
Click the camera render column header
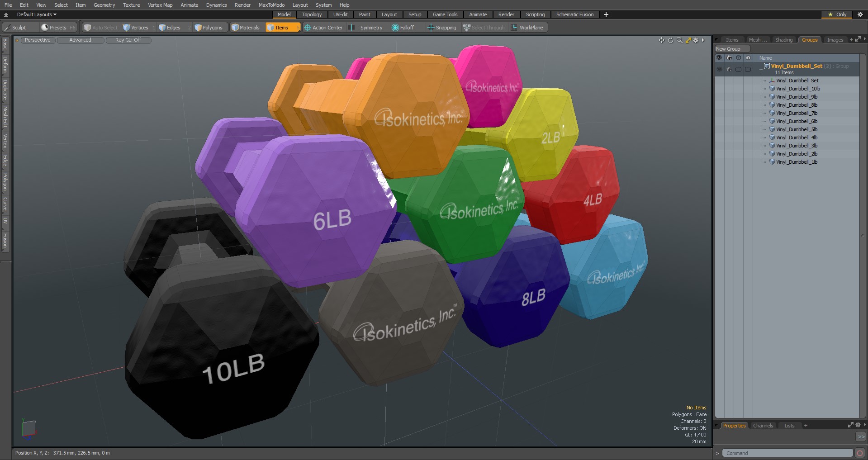point(729,58)
